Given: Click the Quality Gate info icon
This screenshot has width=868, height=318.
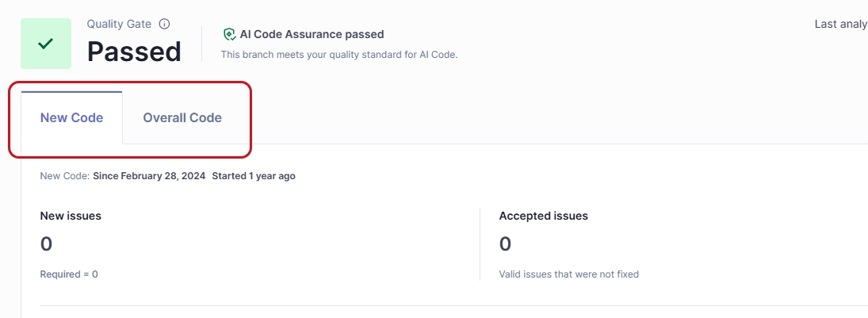Looking at the screenshot, I should coord(164,24).
